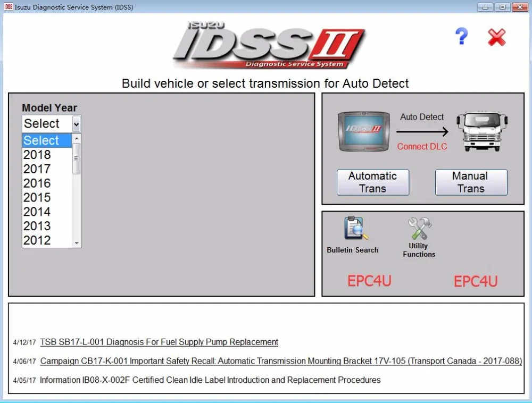Click the year list scrollbar down arrow
This screenshot has height=403, width=532.
(77, 243)
